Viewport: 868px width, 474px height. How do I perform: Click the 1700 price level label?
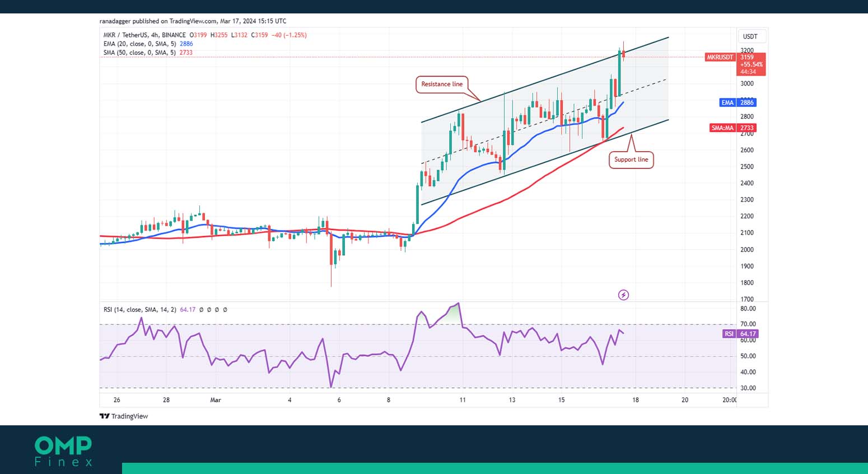coord(747,299)
